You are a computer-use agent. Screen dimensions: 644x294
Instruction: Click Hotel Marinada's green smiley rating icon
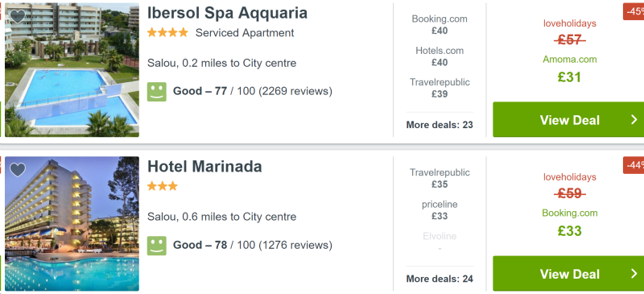(x=157, y=246)
